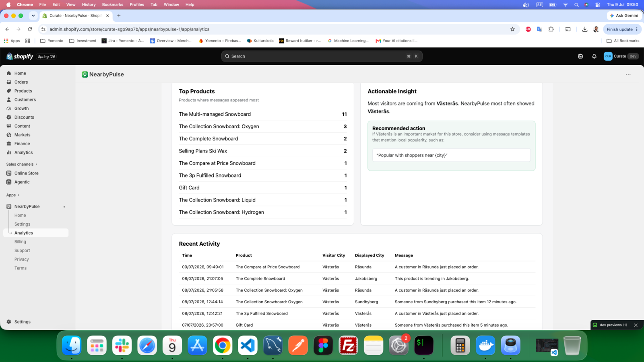Close the Curate NearbyPulse browser tab
Viewport: 644px width, 362px height.
click(x=107, y=16)
